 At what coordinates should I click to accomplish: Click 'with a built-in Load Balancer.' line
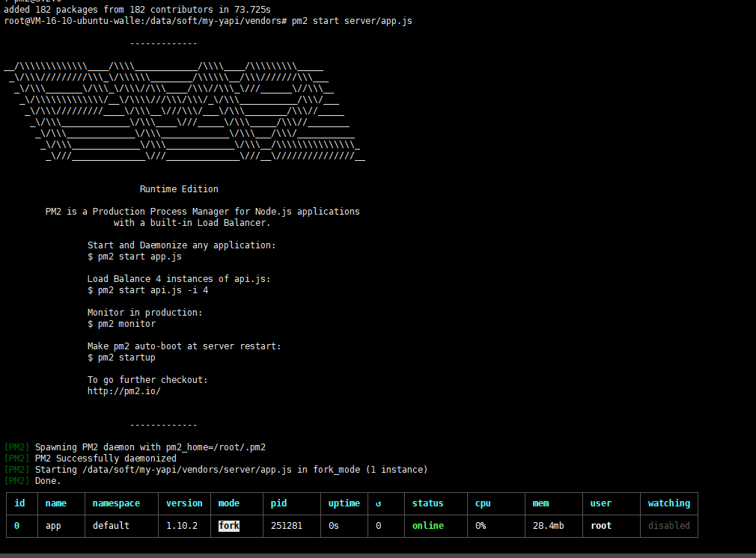click(x=192, y=223)
